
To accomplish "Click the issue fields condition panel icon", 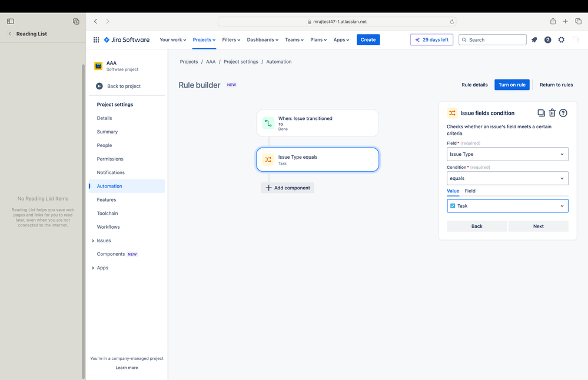I will (x=452, y=113).
